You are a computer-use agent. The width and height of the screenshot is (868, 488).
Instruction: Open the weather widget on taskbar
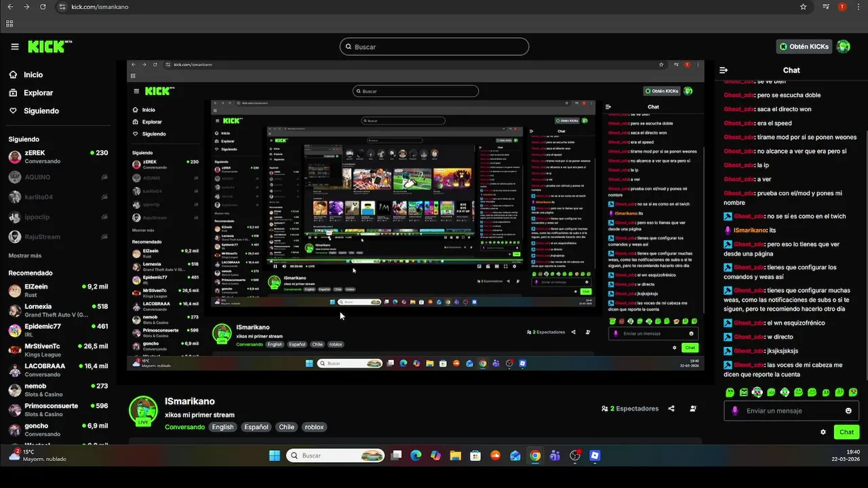[37, 455]
